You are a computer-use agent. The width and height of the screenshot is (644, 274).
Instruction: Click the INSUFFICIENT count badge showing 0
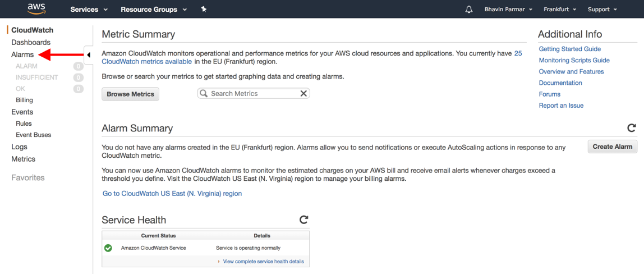coord(79,77)
